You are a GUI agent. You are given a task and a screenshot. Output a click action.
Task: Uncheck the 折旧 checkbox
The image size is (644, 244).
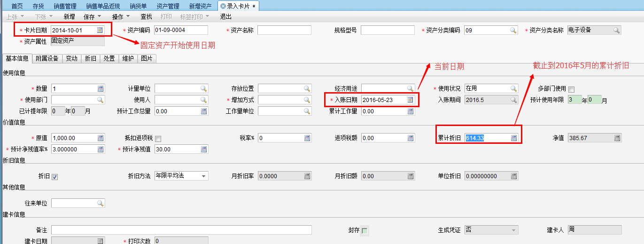(x=54, y=177)
